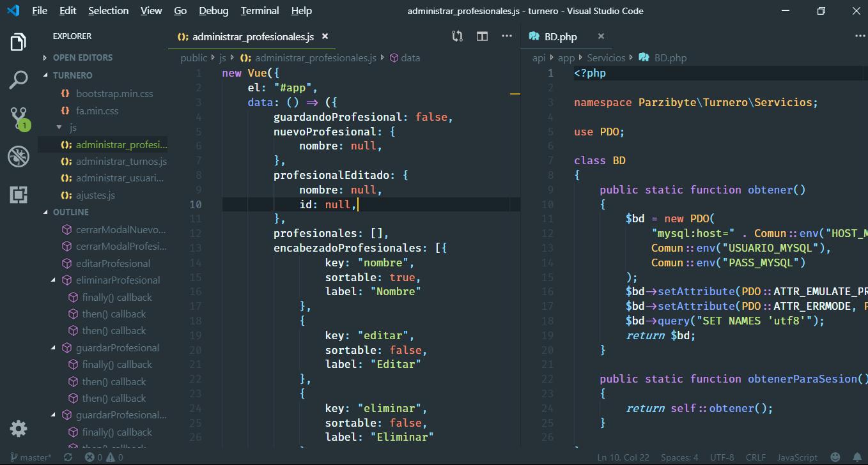Viewport: 868px width, 465px height.
Task: Click 'app' in BD.php breadcrumb
Action: tap(566, 57)
